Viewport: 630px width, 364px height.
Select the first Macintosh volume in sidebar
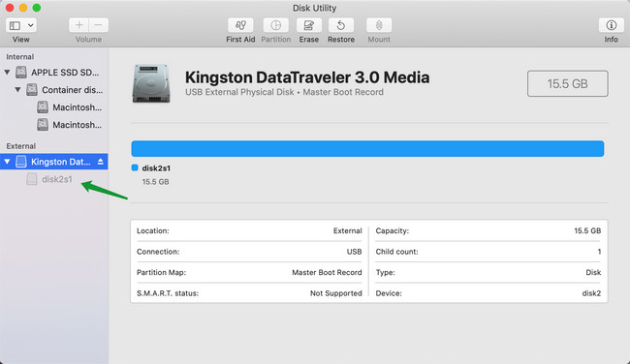point(54,107)
